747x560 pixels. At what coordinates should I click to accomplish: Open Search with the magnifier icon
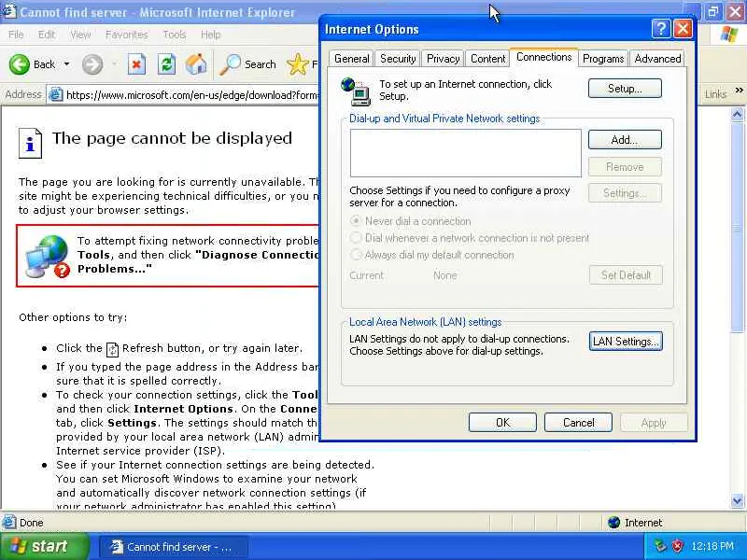[230, 64]
